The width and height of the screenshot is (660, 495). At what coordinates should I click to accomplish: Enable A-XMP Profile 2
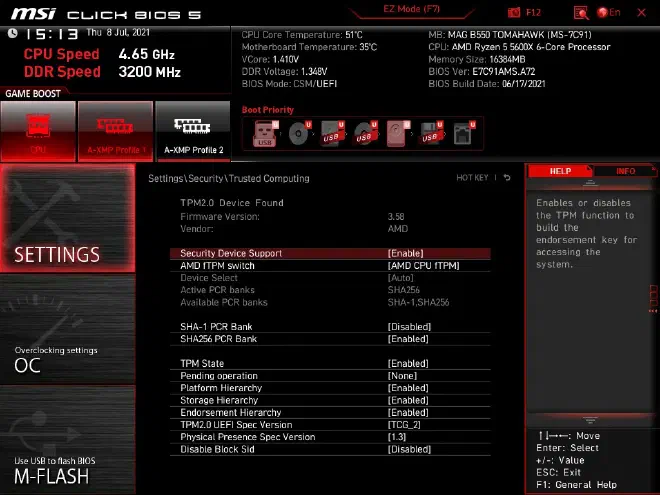[x=193, y=131]
